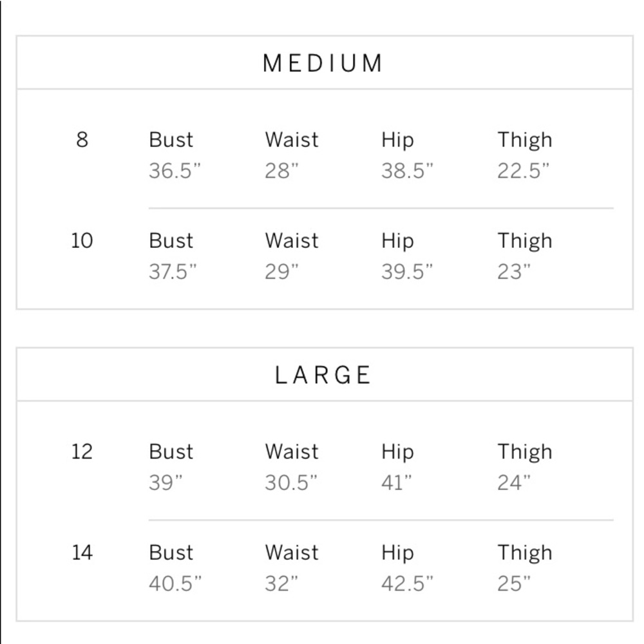This screenshot has width=644, height=644.
Task: Select the 41" hip measurement
Action: [x=396, y=482]
